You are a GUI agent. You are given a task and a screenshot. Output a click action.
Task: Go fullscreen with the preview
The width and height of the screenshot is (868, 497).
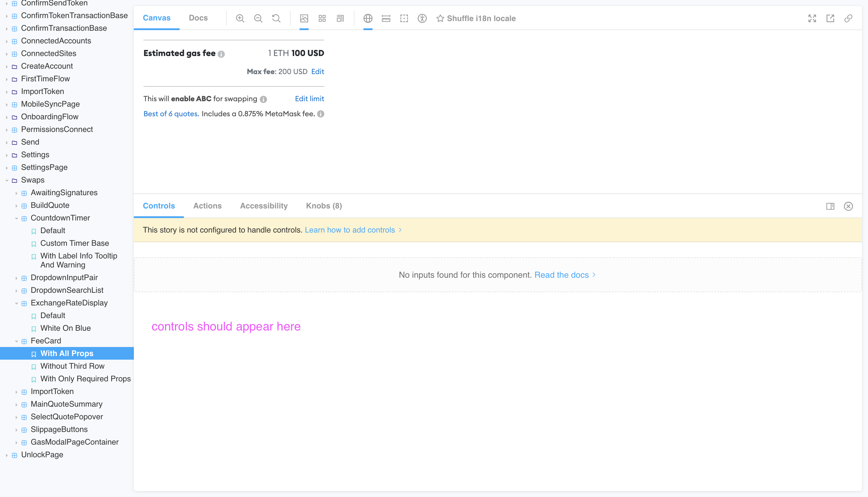[x=812, y=18]
